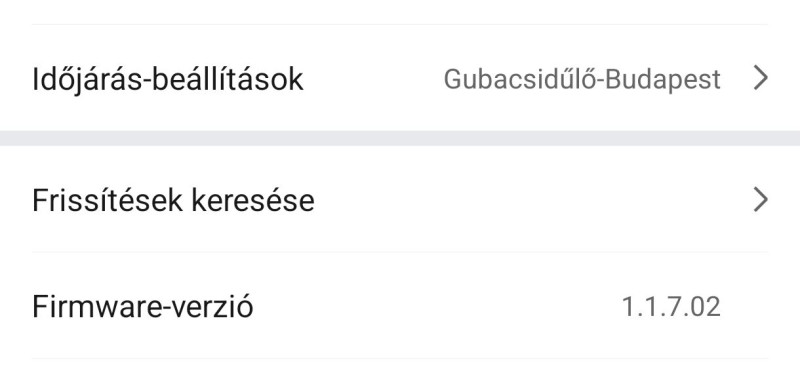Screen dimensions: 800x369
Task: Select the Firmware-verzió row
Action: pos(400,306)
